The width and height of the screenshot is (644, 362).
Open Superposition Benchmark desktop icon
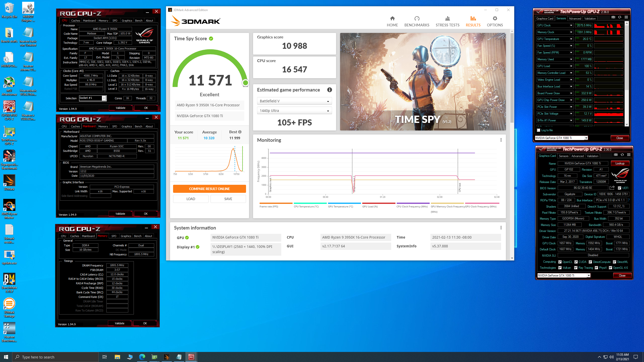[9, 160]
